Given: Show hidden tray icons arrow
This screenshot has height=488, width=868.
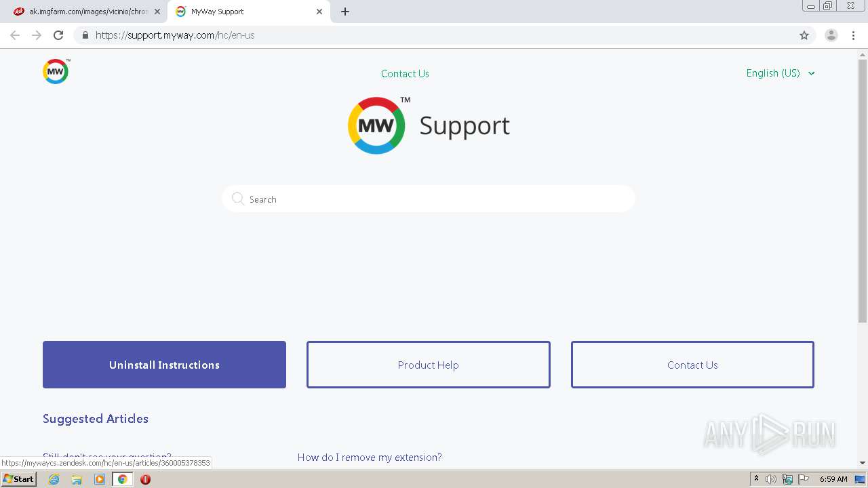Looking at the screenshot, I should [756, 479].
